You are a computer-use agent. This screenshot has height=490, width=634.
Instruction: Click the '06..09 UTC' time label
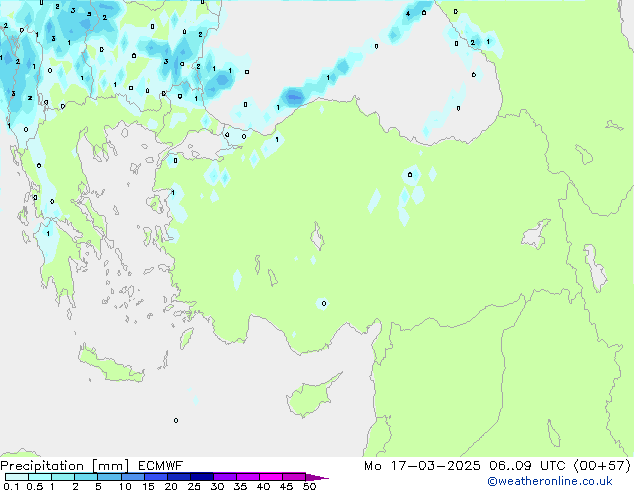click(x=527, y=466)
